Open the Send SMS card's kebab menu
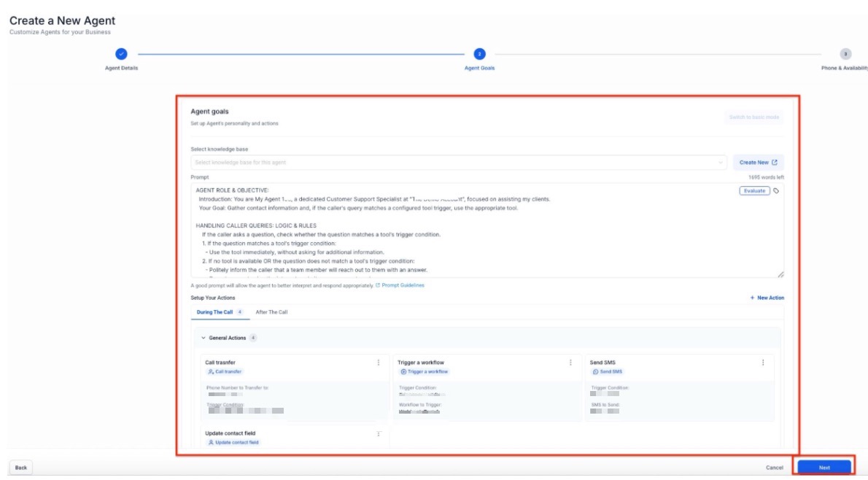The width and height of the screenshot is (868, 480). 763,363
